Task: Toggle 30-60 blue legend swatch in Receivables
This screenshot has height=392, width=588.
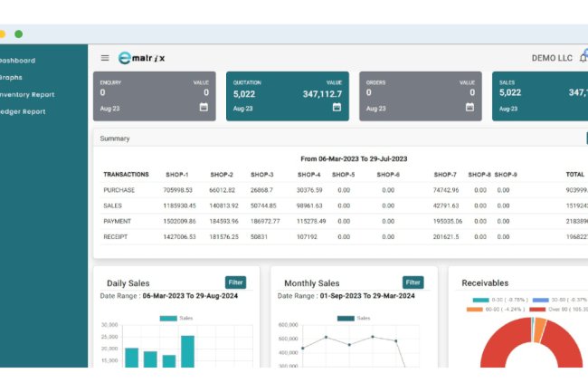Action: [540, 300]
